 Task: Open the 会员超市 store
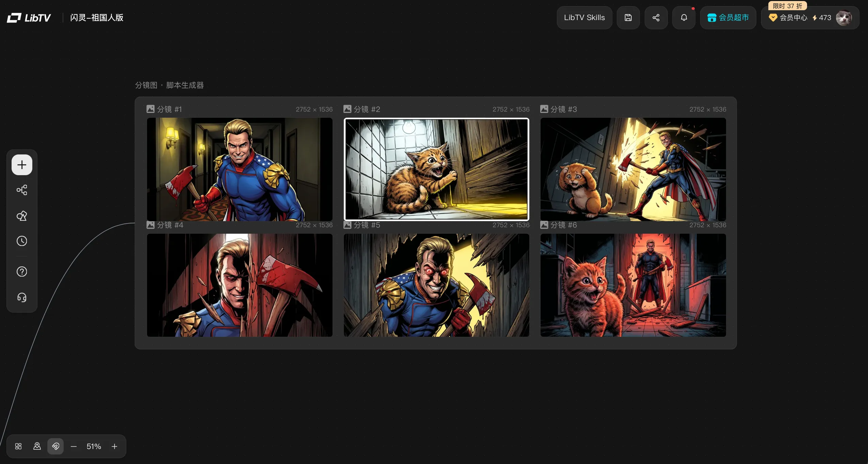(x=728, y=18)
